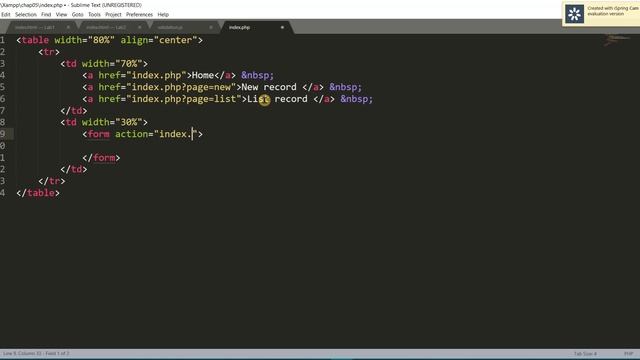The image size is (640, 360).
Task: Open the Goto menu
Action: (78, 14)
